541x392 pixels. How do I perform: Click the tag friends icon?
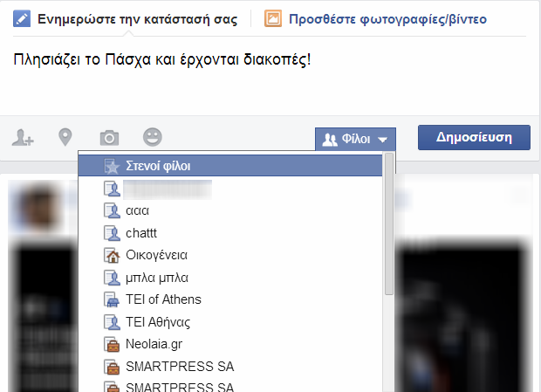(x=22, y=138)
